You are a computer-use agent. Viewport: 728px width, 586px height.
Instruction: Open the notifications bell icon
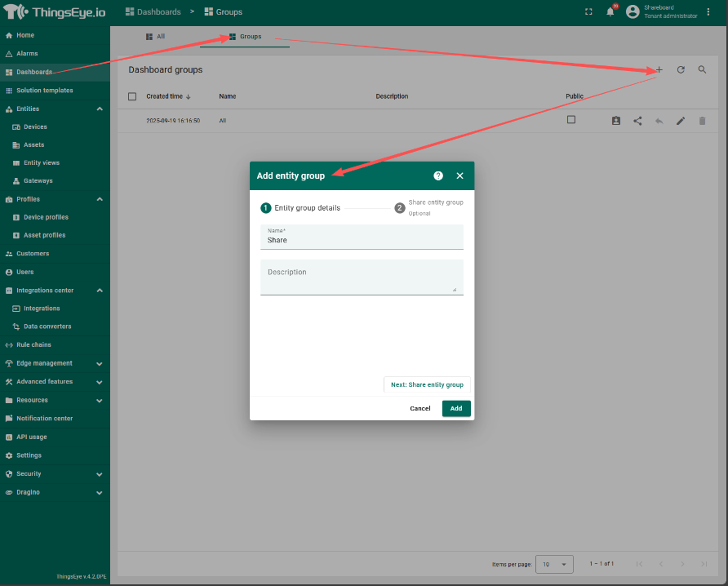610,12
